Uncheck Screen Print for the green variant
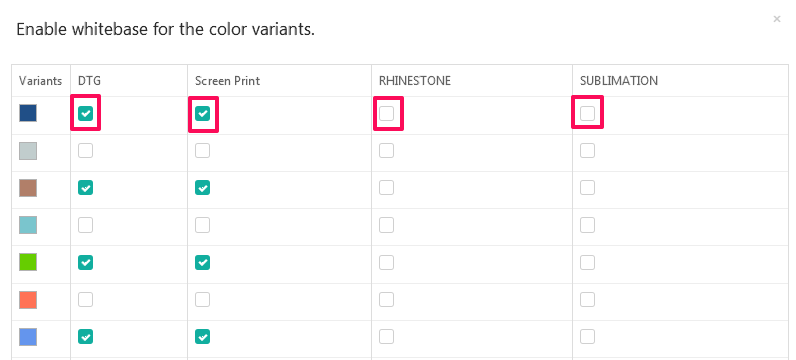 [203, 263]
